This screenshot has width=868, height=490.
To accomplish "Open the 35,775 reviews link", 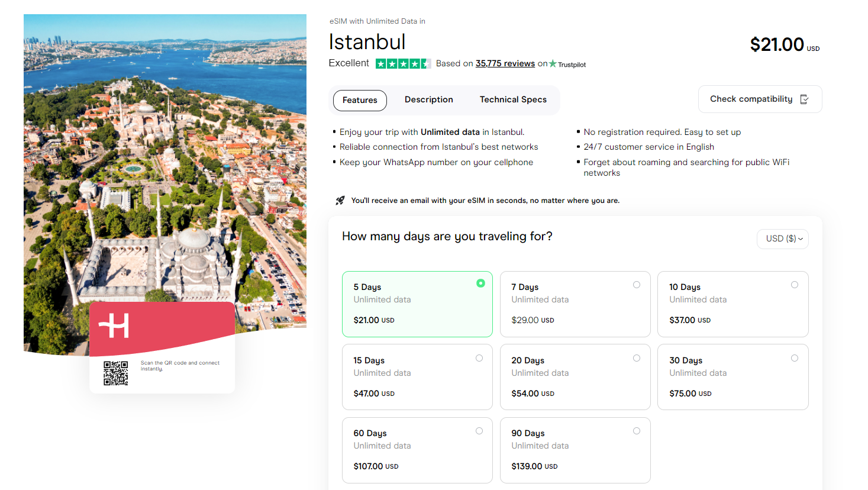I will coord(505,63).
